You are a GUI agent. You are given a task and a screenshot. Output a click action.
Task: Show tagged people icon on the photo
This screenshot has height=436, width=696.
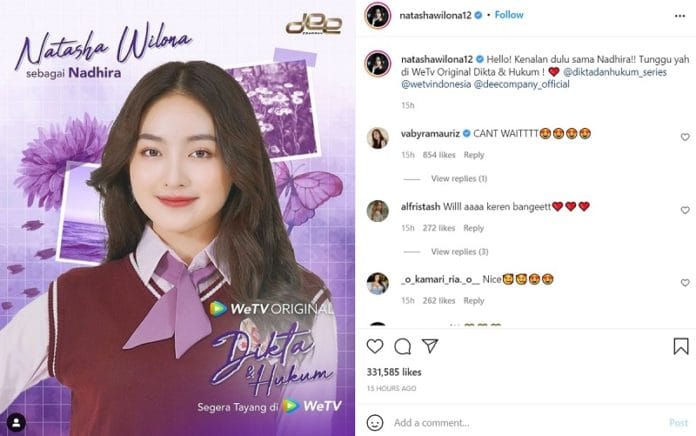coord(16,423)
